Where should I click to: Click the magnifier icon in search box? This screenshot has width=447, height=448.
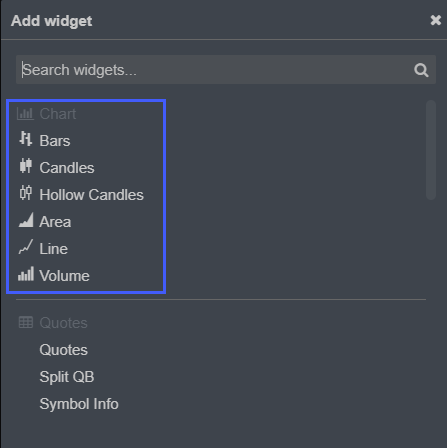(421, 70)
